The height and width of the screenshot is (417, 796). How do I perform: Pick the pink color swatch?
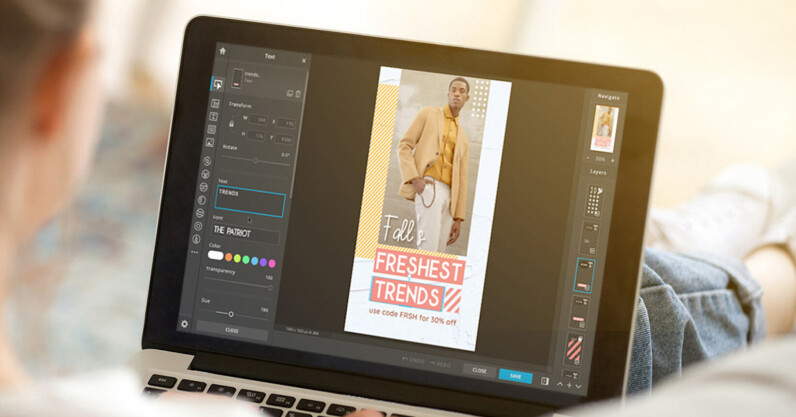click(x=272, y=263)
